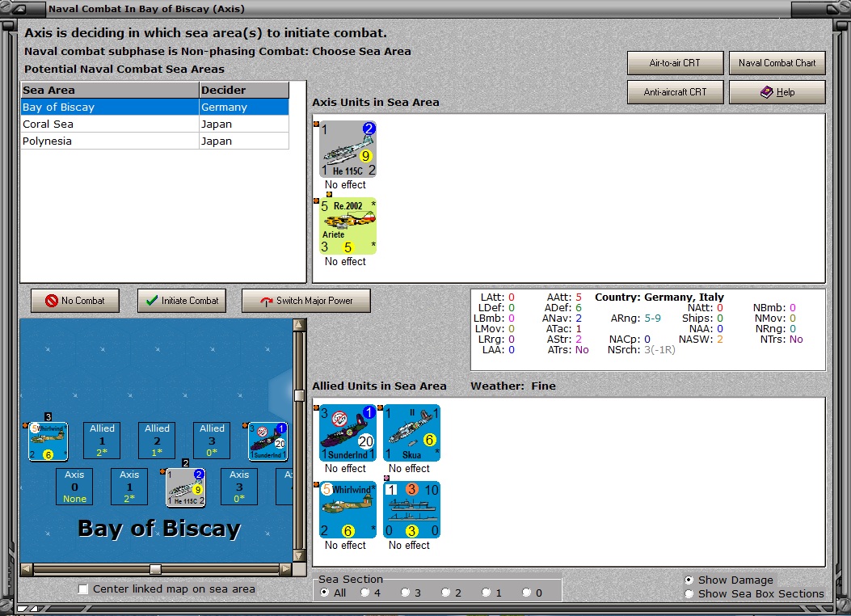Click the Weather: Fine label
Screen dimensions: 851x616
coord(513,386)
